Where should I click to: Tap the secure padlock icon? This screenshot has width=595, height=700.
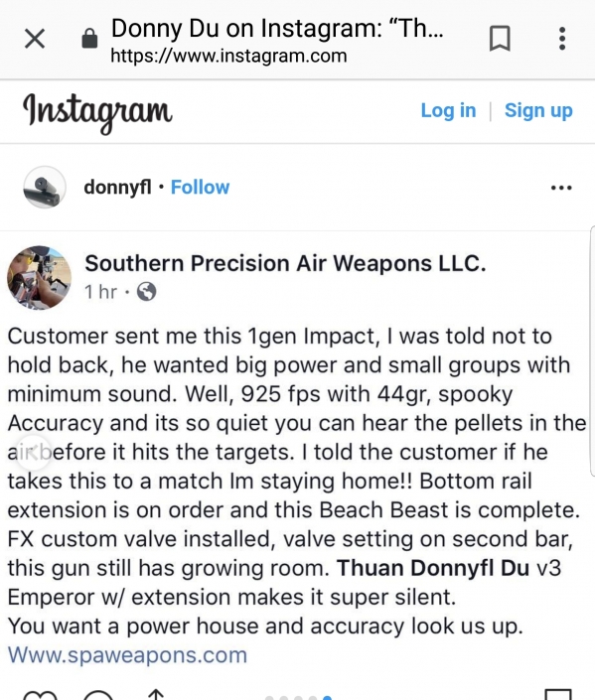coord(89,39)
